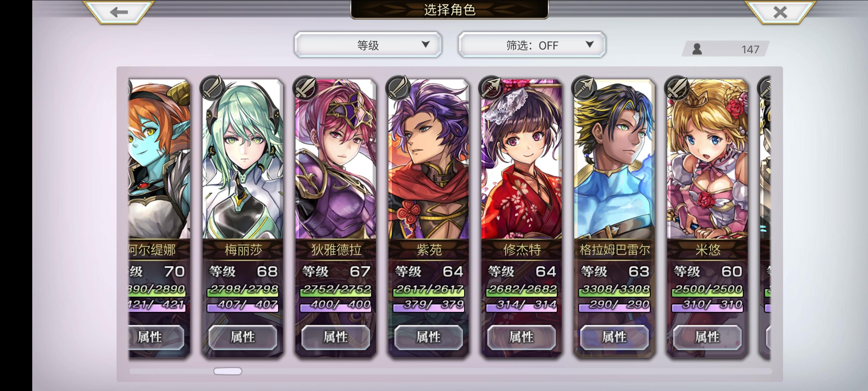868x391 pixels.
Task: Open the 等级 sort dropdown
Action: pos(368,45)
